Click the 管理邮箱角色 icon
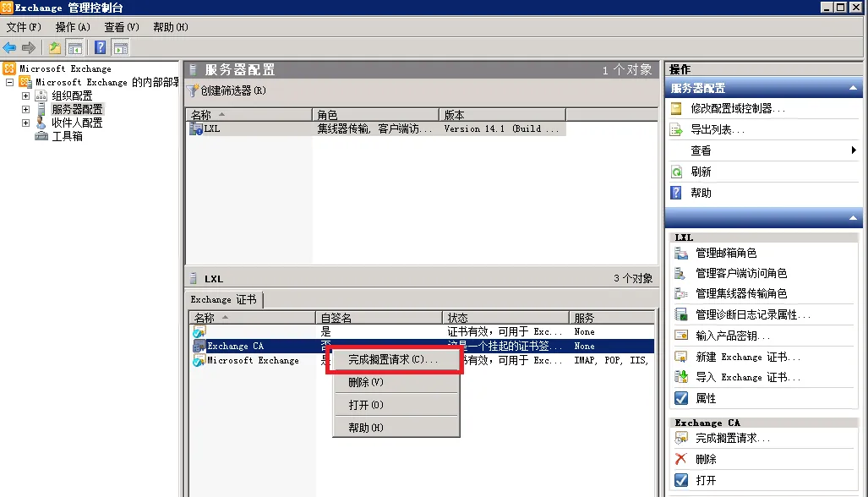The height and width of the screenshot is (497, 868). pos(681,253)
